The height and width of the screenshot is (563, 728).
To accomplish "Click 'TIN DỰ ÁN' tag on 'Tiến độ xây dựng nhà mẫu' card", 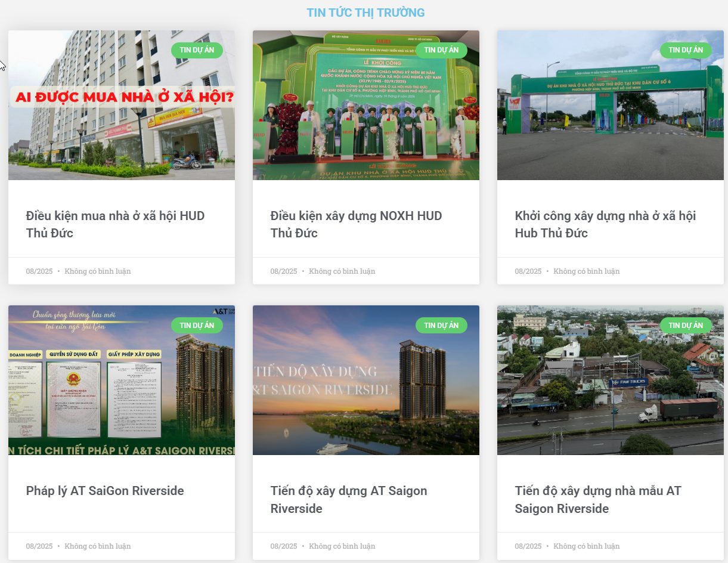I will (686, 326).
